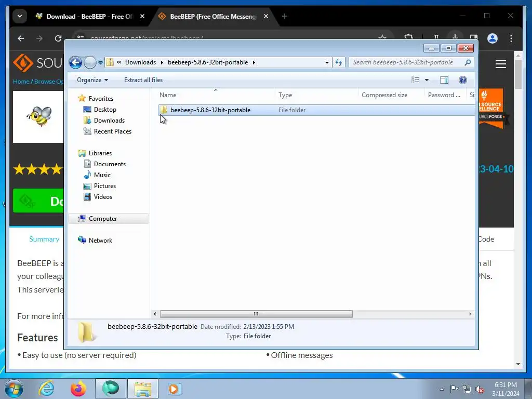Click the Explorer Back arrow button
The image size is (532, 399).
click(75, 62)
